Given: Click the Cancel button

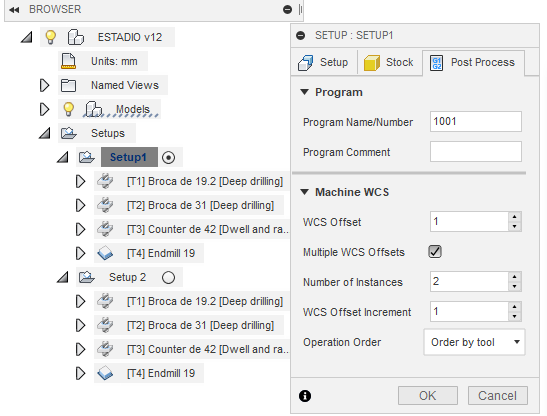Looking at the screenshot, I should tap(497, 396).
